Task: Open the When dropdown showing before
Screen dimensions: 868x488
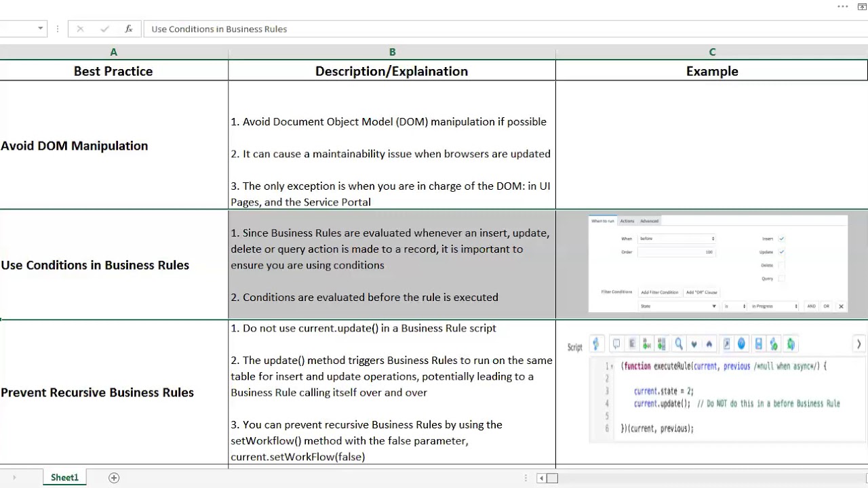Action: click(x=676, y=239)
